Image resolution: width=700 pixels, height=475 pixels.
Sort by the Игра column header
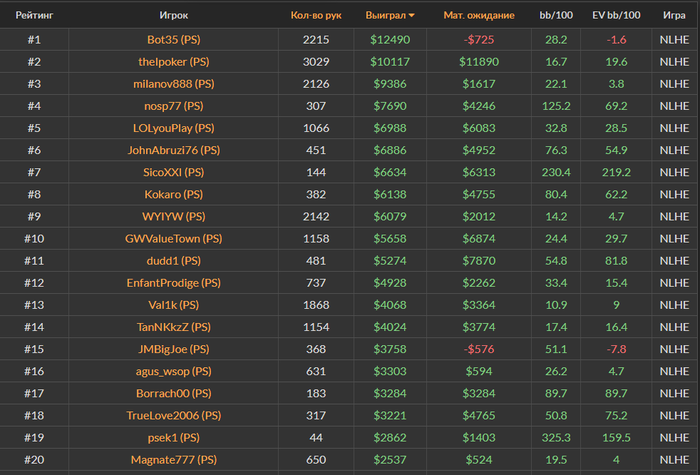pos(673,16)
